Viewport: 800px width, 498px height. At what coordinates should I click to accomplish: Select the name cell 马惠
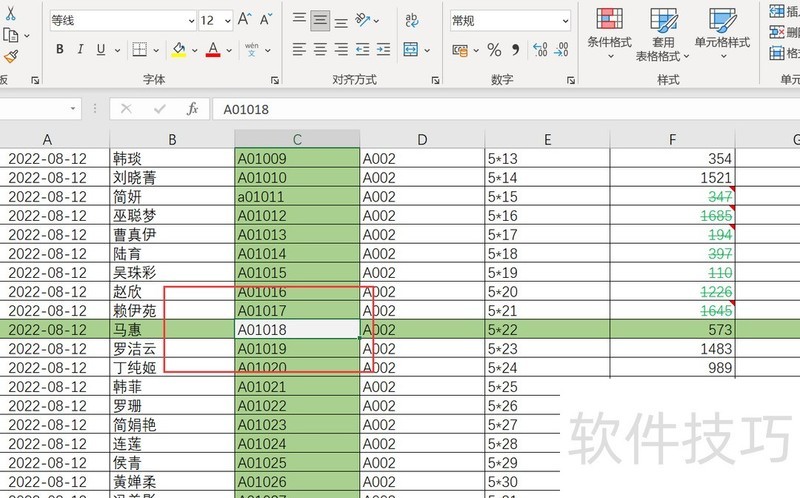point(172,330)
